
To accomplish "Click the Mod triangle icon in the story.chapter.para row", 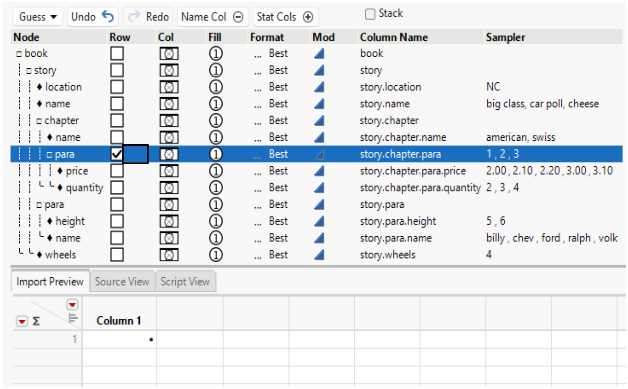I will 319,154.
